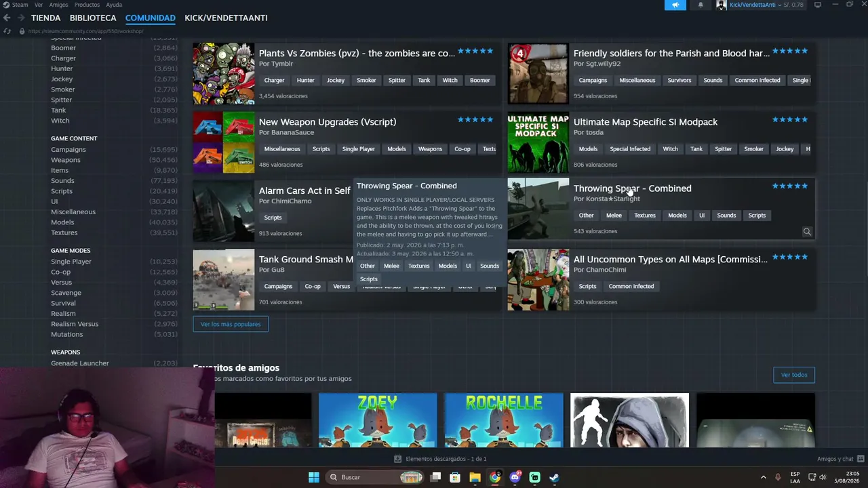The image size is (868, 488).
Task: Filter infected by Tank
Action: 58,110
